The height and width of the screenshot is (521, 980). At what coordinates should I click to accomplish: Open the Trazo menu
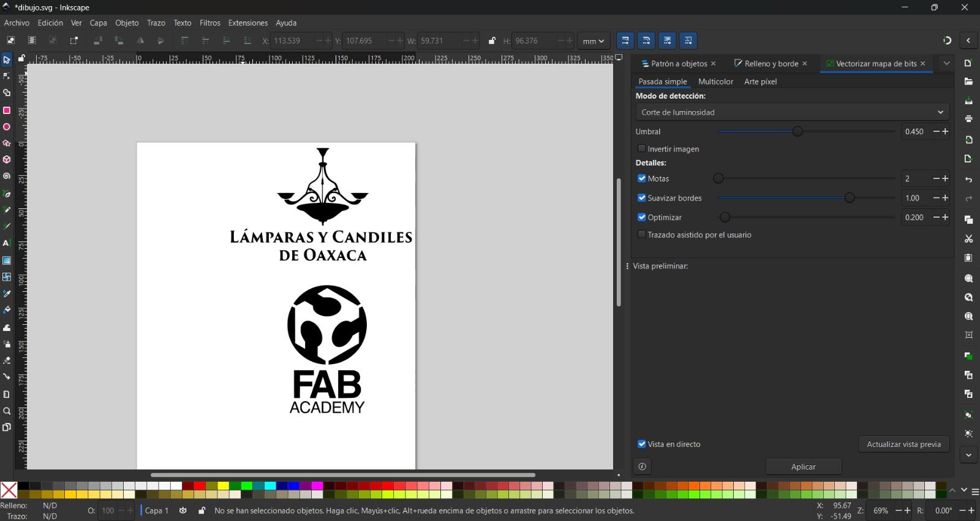pos(156,23)
